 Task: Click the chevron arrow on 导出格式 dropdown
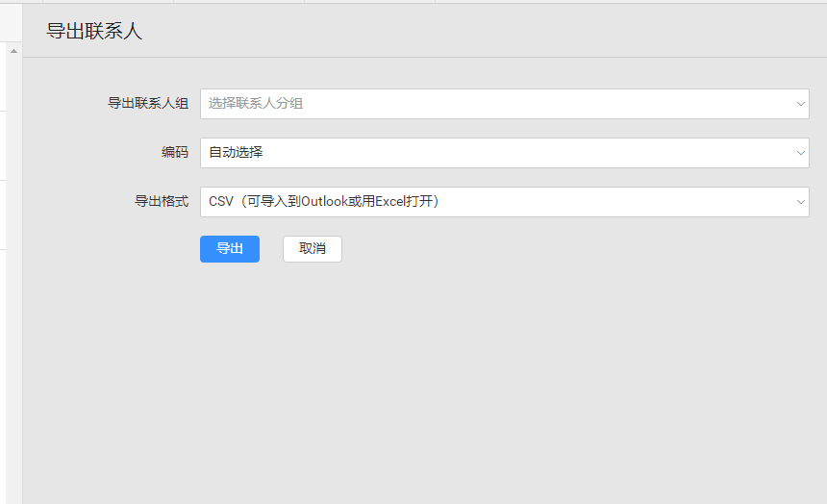(x=800, y=202)
